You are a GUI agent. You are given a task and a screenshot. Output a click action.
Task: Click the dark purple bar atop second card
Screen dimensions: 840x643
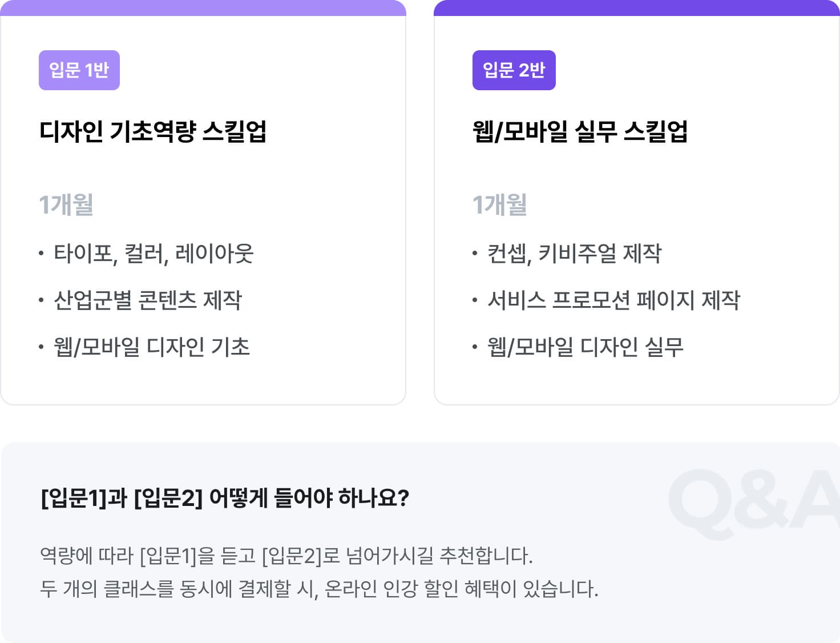click(636, 8)
